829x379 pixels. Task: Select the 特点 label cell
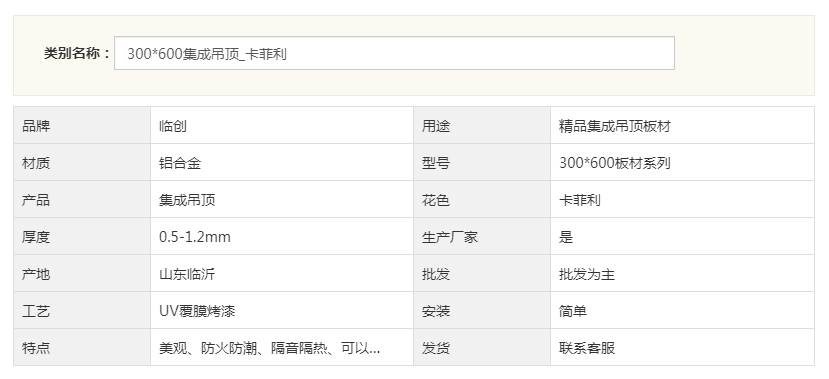[x=82, y=347]
